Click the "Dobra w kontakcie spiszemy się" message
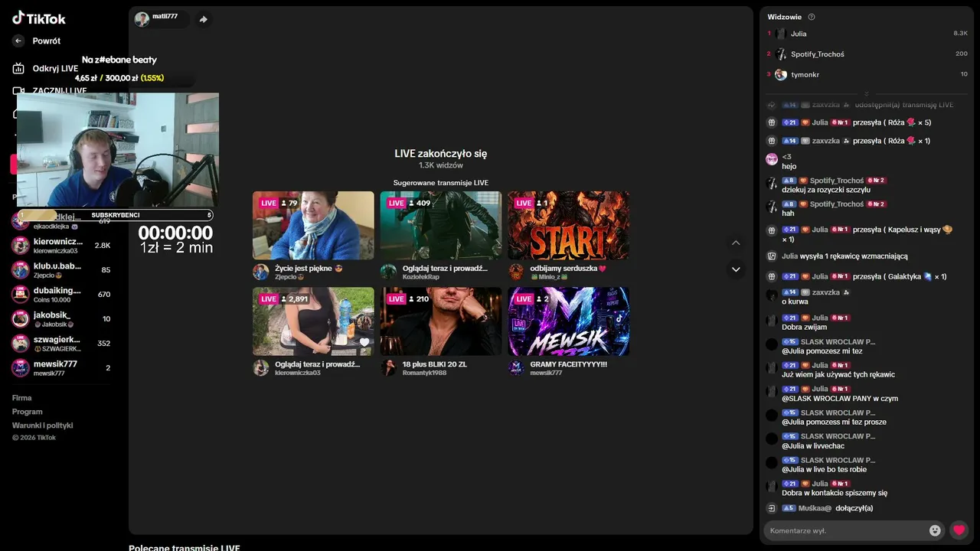 pos(835,493)
